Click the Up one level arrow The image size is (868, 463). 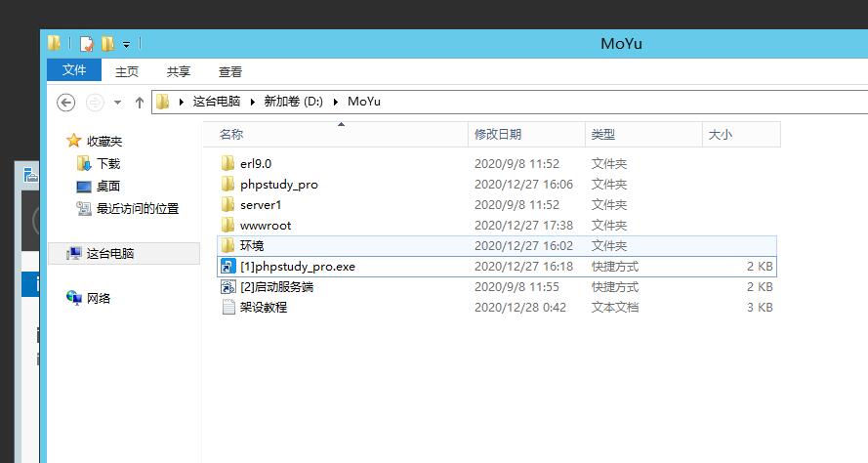coord(140,102)
